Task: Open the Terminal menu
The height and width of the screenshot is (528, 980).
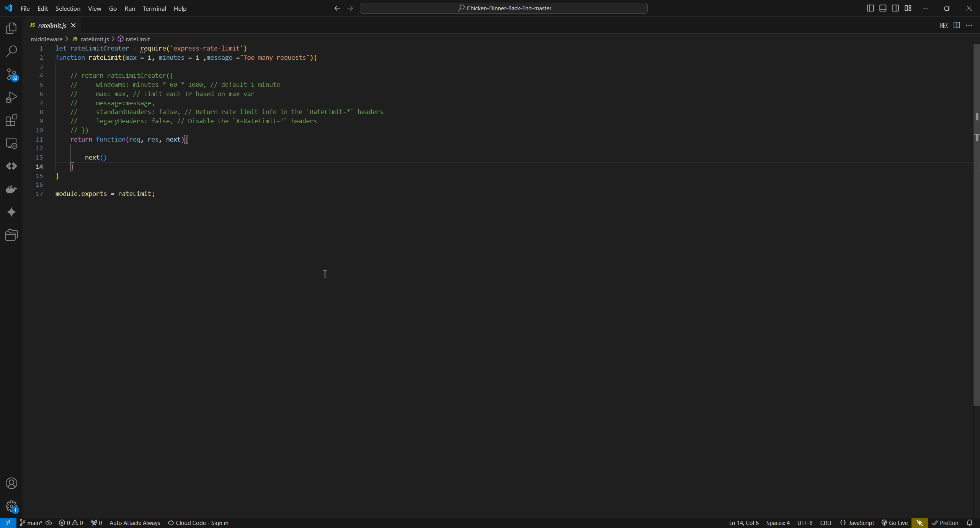Action: pyautogui.click(x=154, y=8)
